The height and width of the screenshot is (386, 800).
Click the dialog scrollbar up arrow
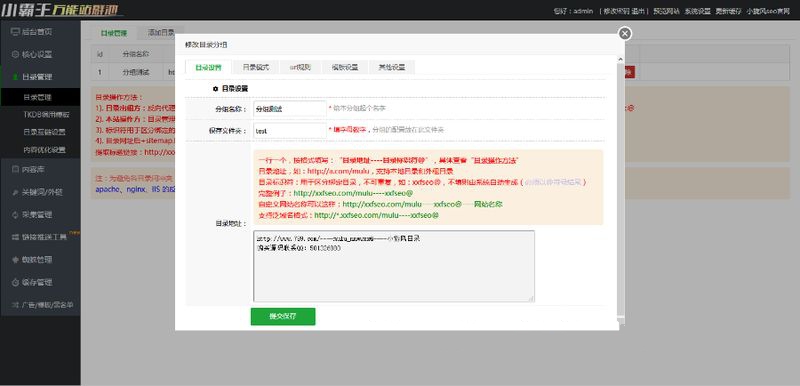click(620, 59)
